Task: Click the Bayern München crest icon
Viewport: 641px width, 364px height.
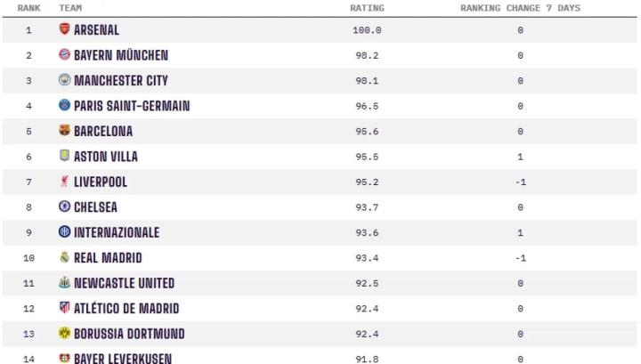Action: (x=64, y=55)
